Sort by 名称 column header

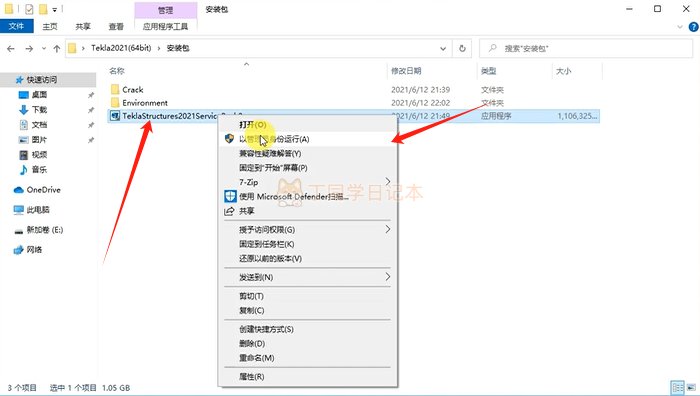(x=117, y=71)
